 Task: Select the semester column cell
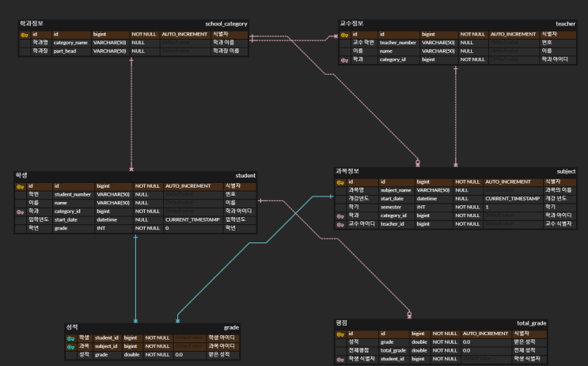[x=396, y=208]
